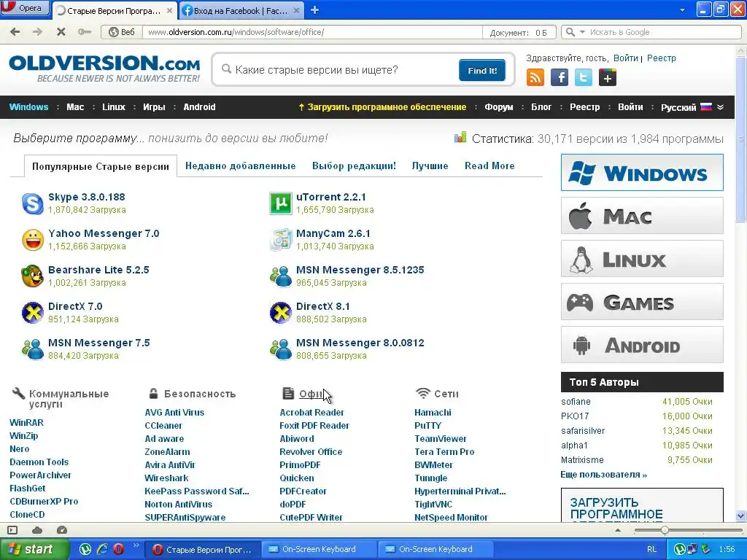The width and height of the screenshot is (747, 560).
Task: Click the MSN Messenger 8.5.1235 icon
Action: pos(281,276)
